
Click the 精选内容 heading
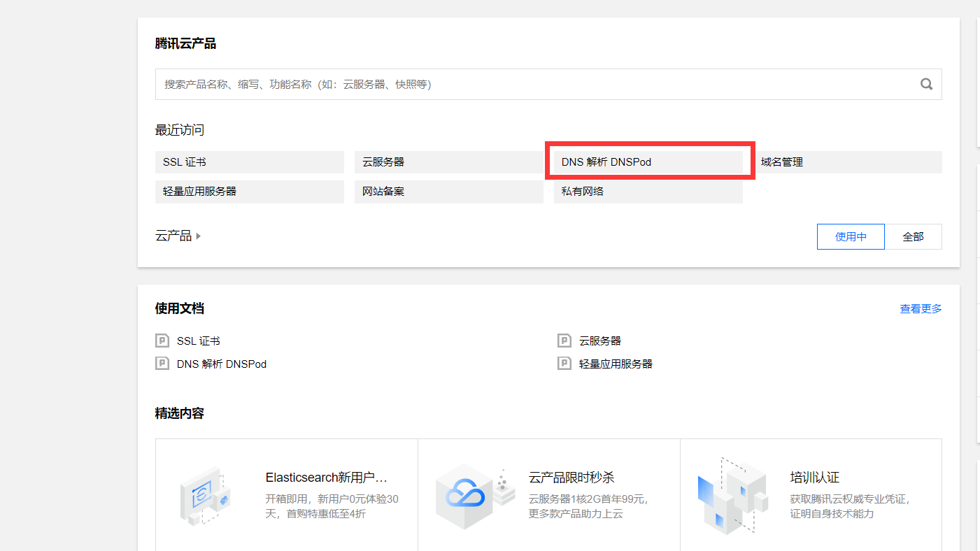pos(180,413)
